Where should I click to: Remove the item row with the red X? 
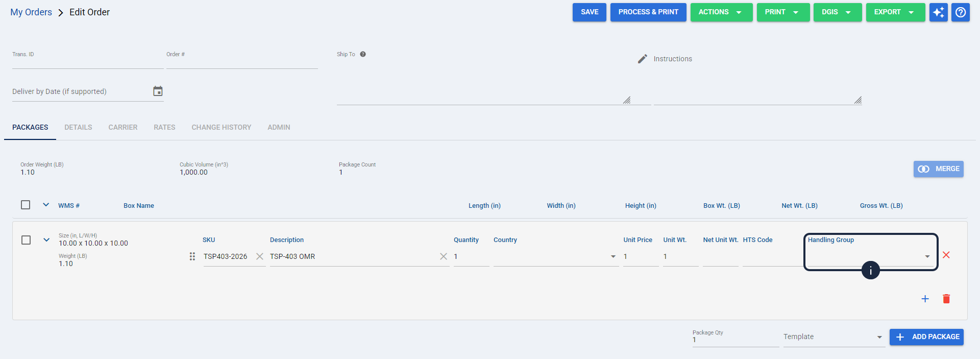point(946,255)
